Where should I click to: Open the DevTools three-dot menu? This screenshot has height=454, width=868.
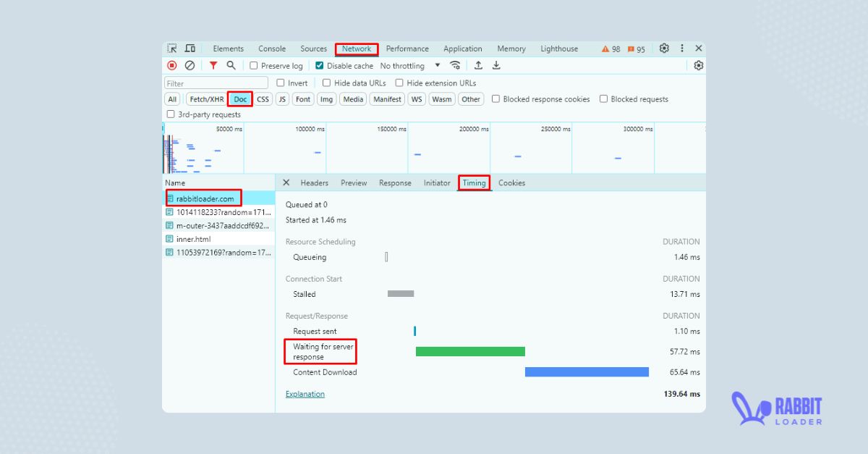tap(682, 49)
